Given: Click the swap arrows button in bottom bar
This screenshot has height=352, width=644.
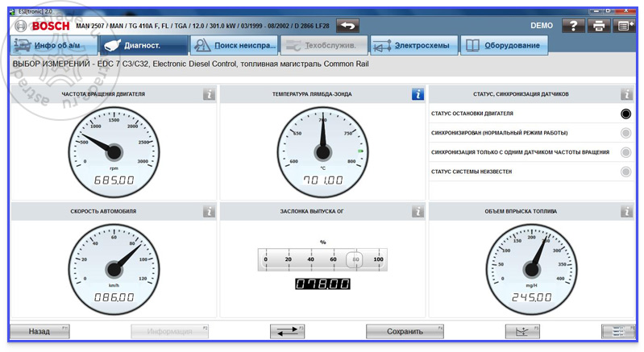Looking at the screenshot, I should [287, 332].
